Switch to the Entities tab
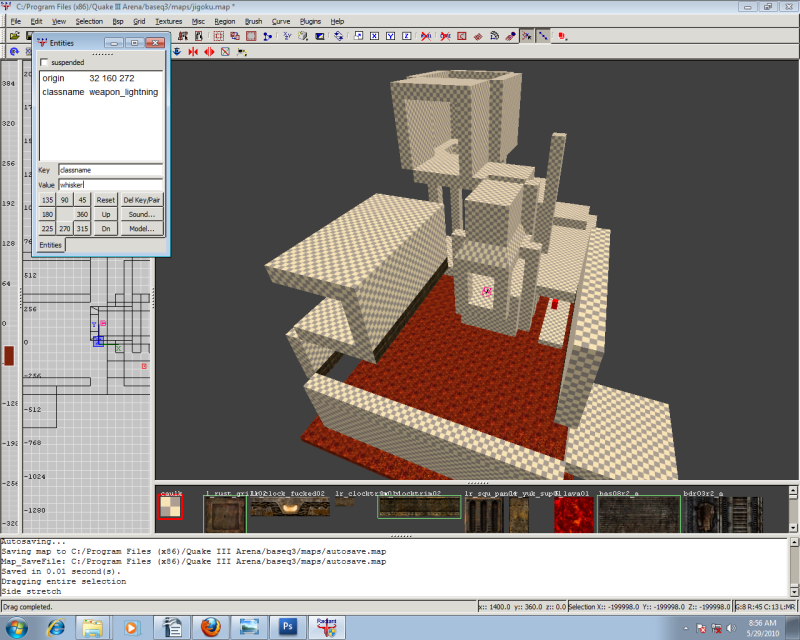The height and width of the screenshot is (640, 800). (51, 245)
